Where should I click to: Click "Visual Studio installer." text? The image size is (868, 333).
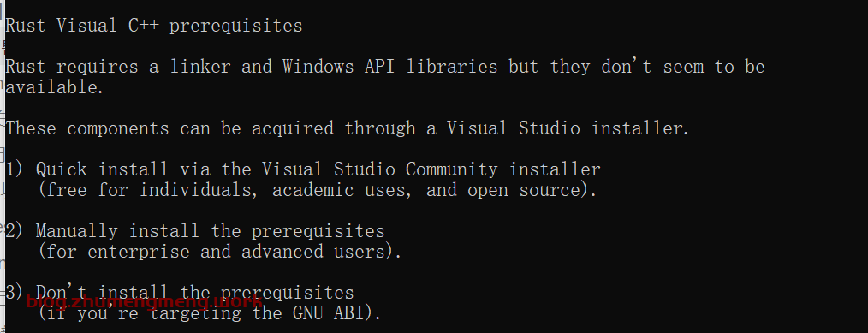click(568, 128)
